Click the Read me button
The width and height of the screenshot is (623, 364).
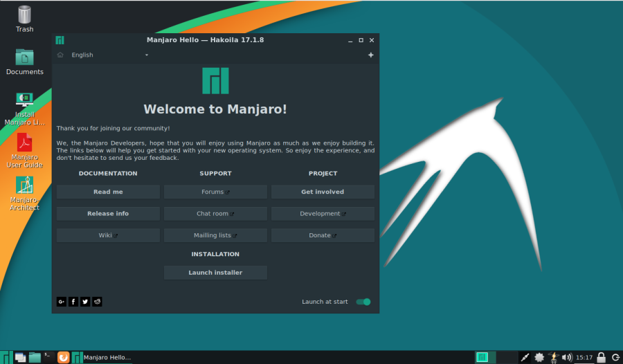108,192
